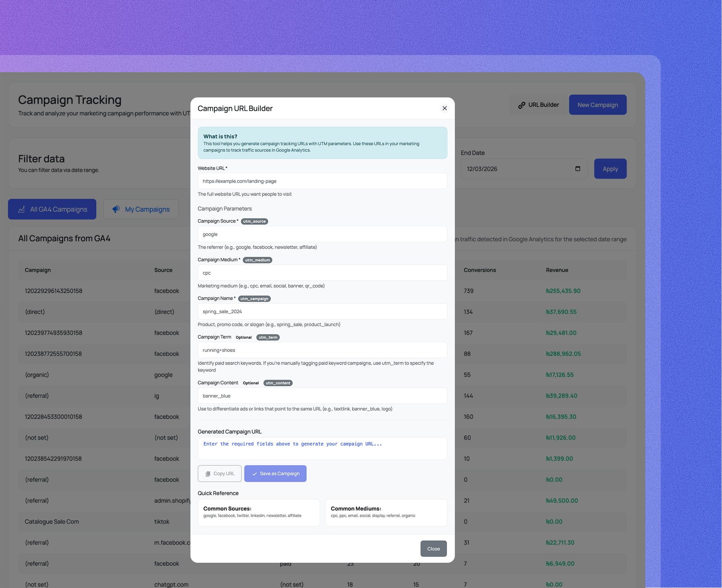
Task: Apply the date range filter
Action: 610,169
